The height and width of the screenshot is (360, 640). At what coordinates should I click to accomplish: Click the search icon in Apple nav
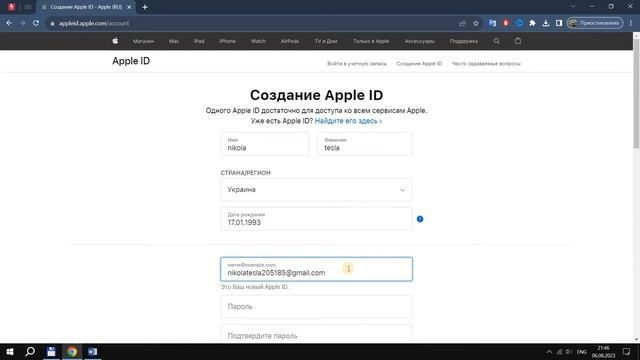(x=497, y=41)
